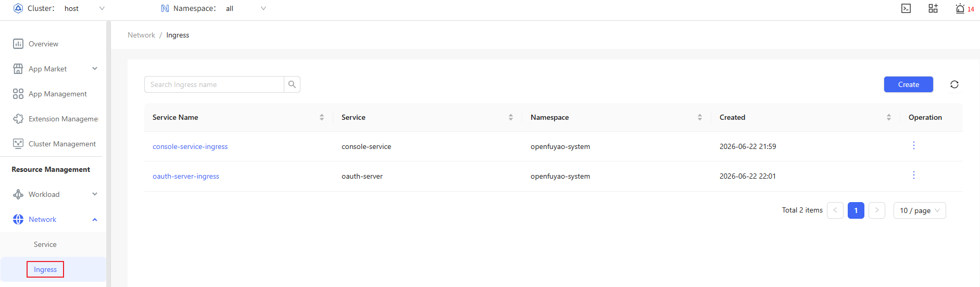Sort table by Namespace column
The image size is (980, 287).
tap(699, 117)
